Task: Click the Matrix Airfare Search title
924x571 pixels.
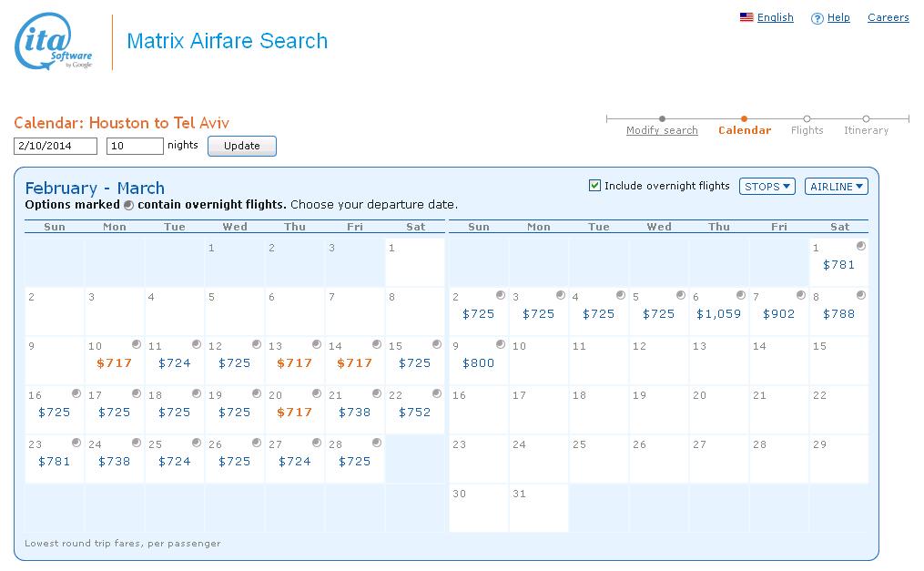Action: click(227, 41)
